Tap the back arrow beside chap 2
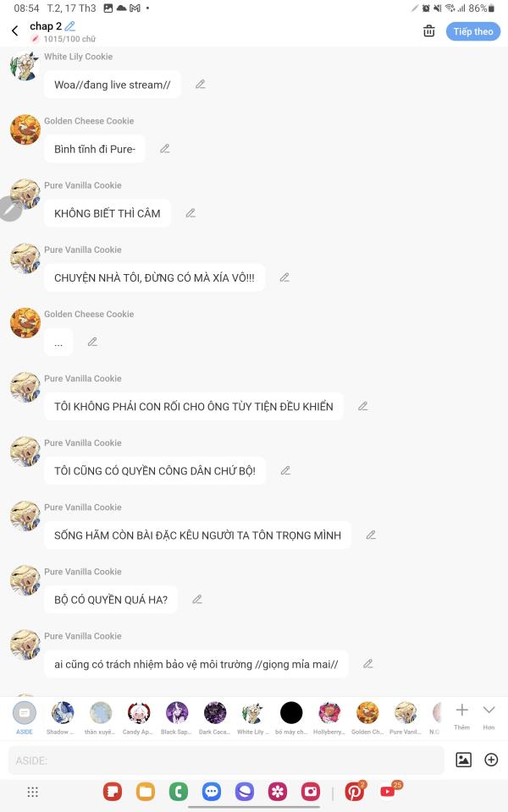Screen dimensions: 508x812 point(14,31)
